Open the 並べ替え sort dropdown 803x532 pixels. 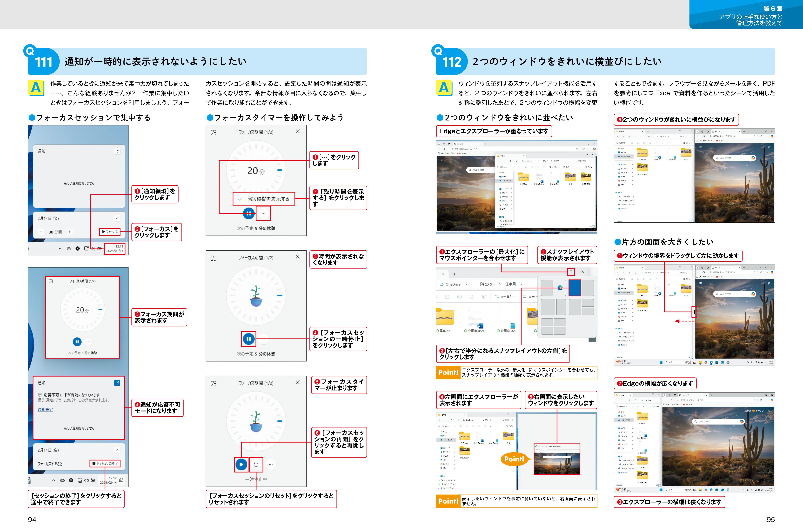click(x=505, y=297)
